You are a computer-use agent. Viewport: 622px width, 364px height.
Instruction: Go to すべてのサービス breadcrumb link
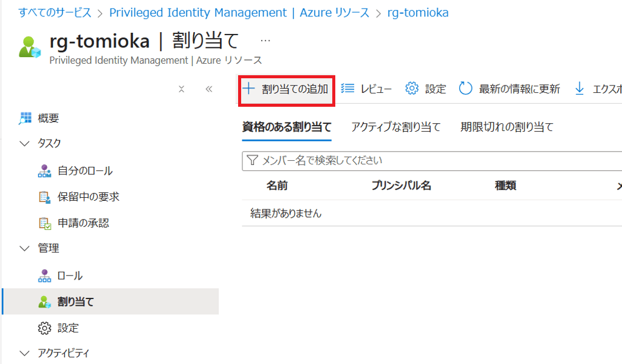click(55, 13)
